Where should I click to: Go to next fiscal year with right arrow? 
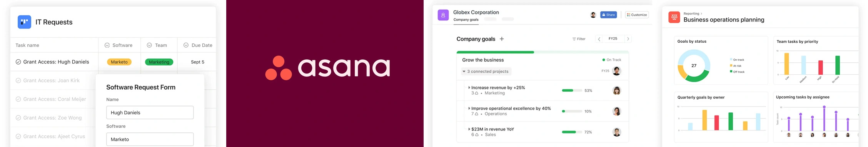(628, 39)
